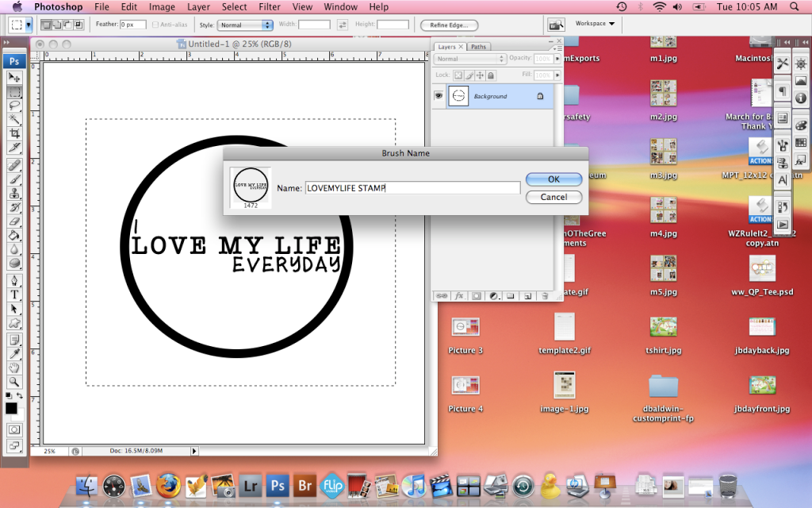
Task: Open the Style dropdown in options bar
Action: [x=246, y=25]
